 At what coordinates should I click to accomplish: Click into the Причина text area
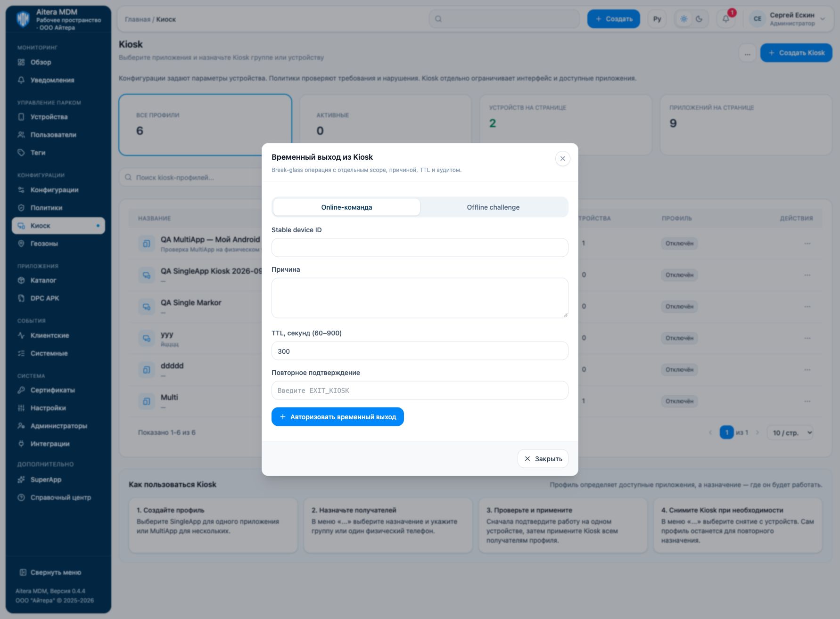[x=420, y=298]
